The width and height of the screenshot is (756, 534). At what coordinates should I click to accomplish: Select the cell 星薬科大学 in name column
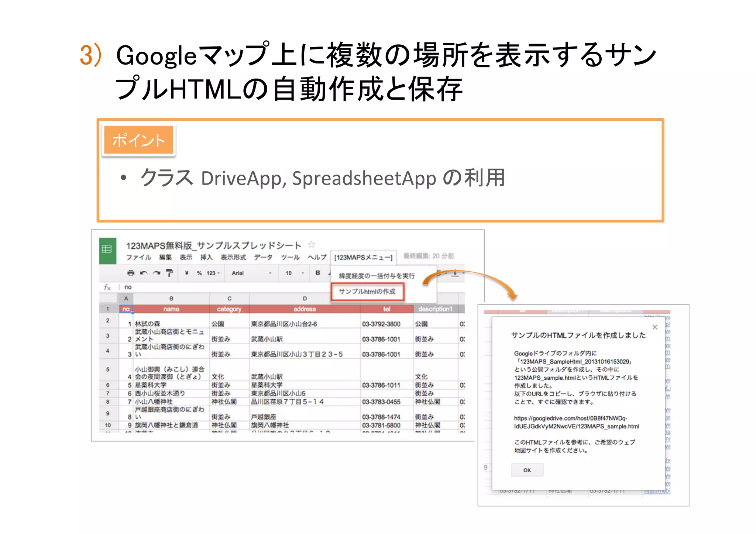pyautogui.click(x=171, y=385)
